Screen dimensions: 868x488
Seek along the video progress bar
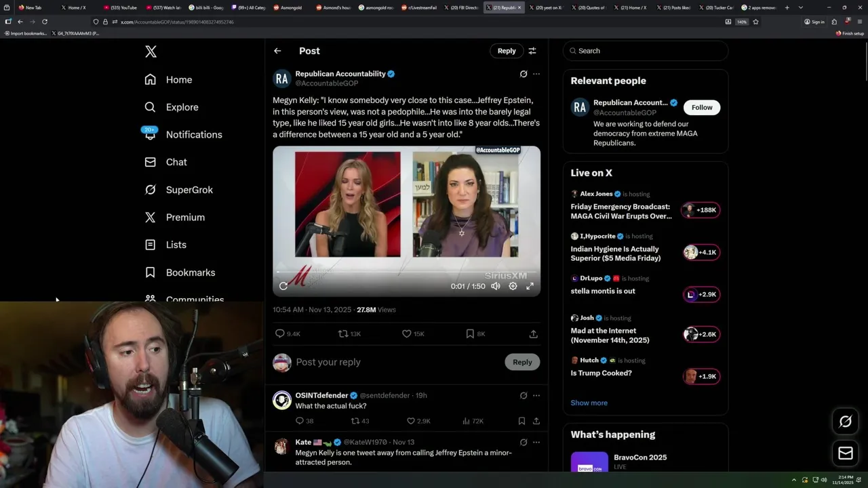click(406, 272)
